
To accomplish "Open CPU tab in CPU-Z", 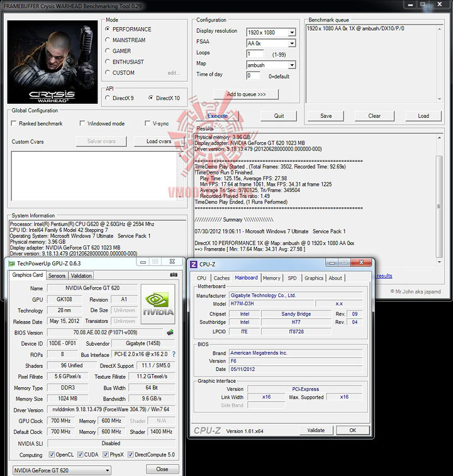I will pos(201,278).
